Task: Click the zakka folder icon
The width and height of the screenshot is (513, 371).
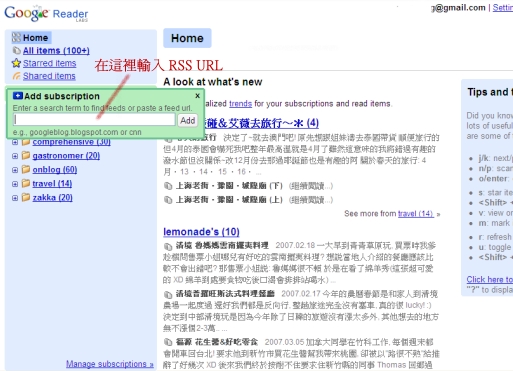Action: click(26, 198)
